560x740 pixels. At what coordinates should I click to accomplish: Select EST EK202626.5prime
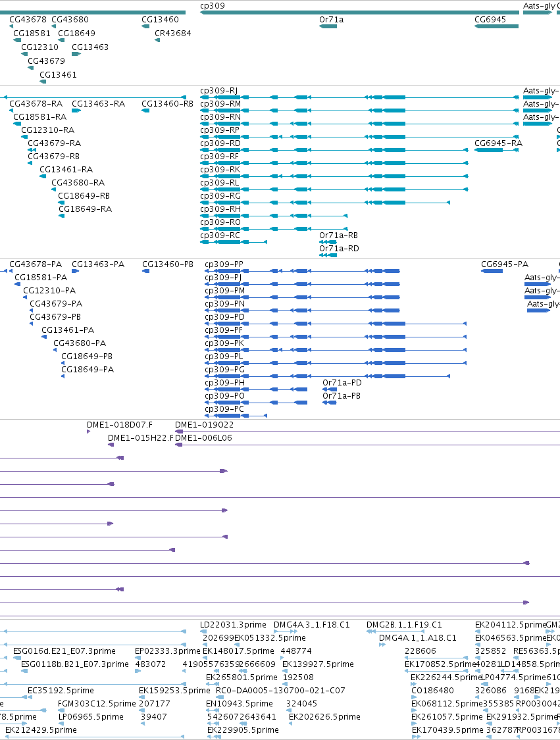[x=325, y=717]
